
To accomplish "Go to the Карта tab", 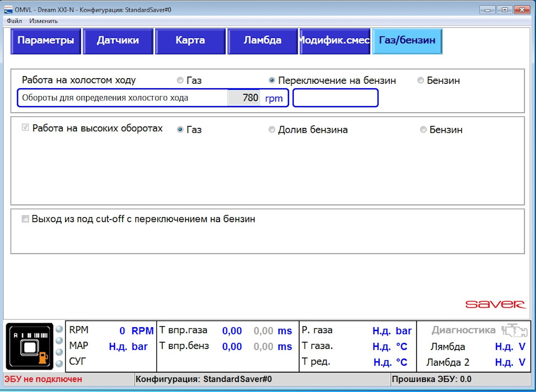I will [x=190, y=41].
